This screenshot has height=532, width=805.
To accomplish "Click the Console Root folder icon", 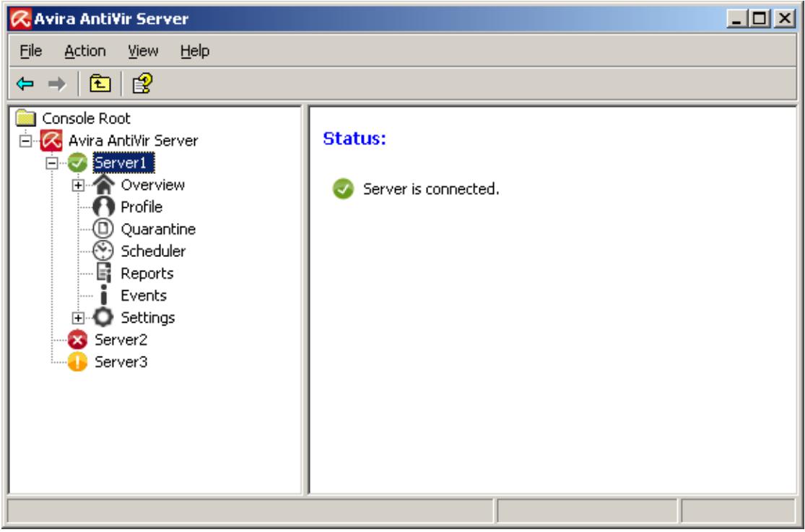I will (26, 118).
